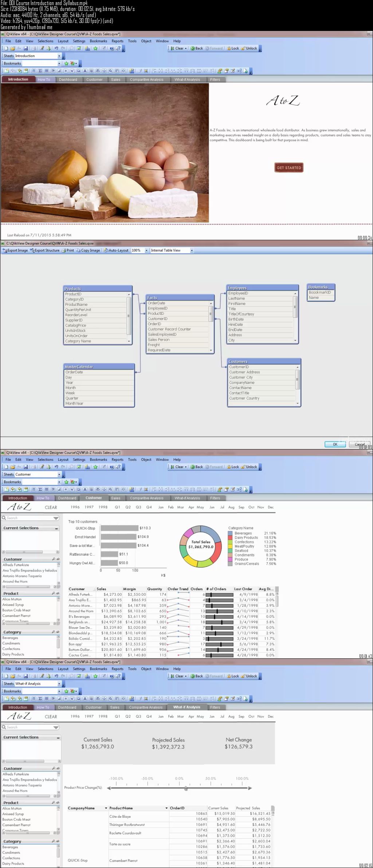Click Add Bookmark star in Introduction frame toolbar

tap(95, 48)
